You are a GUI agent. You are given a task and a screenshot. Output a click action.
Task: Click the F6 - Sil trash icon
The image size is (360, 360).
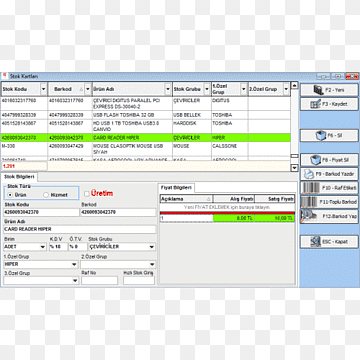tap(321, 136)
